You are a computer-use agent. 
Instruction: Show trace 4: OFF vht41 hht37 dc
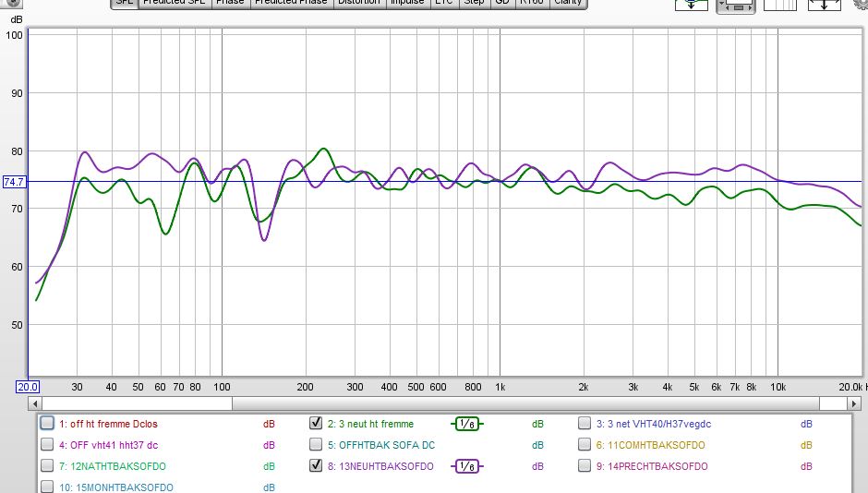coord(47,444)
